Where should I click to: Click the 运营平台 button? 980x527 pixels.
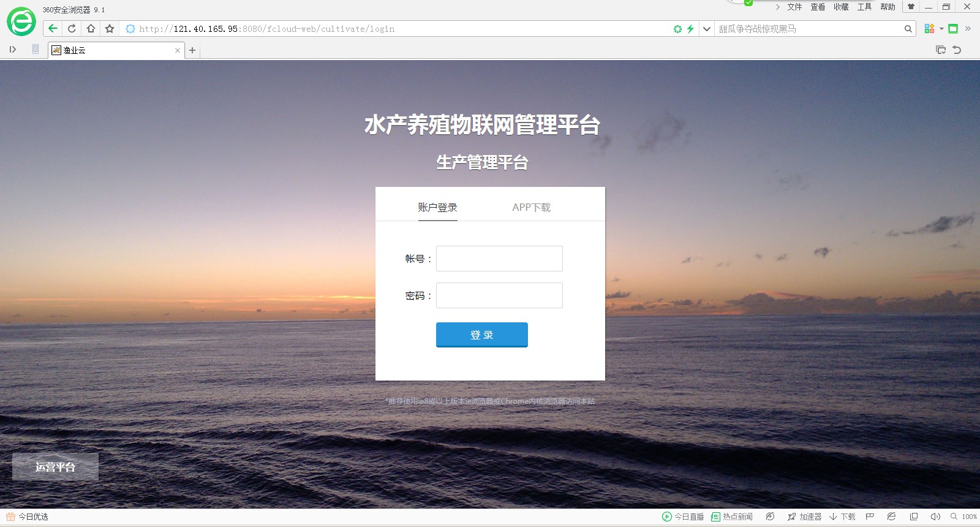tap(55, 467)
